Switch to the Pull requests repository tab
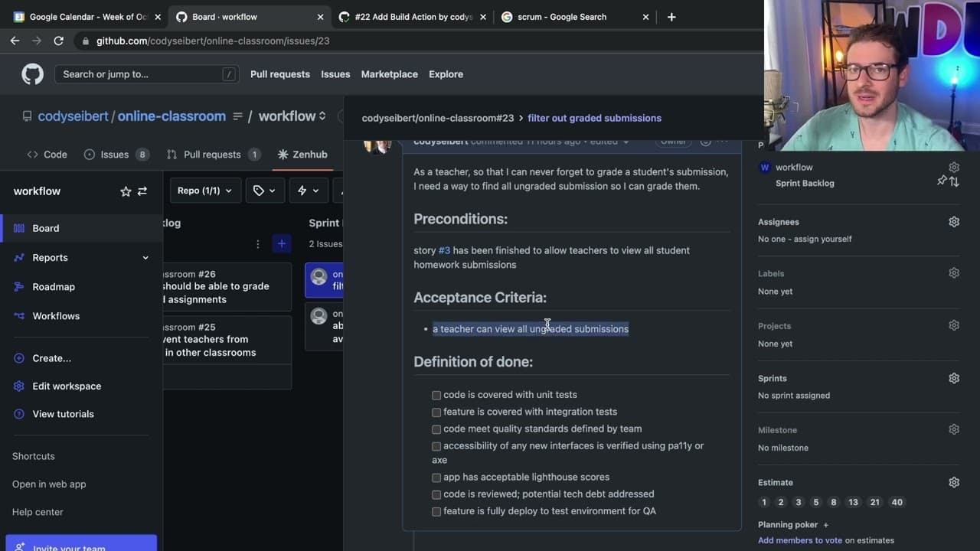Image resolution: width=980 pixels, height=551 pixels. (x=214, y=155)
